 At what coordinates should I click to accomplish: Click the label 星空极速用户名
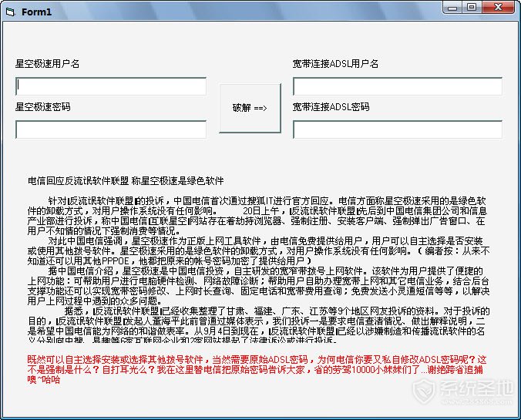(x=47, y=63)
